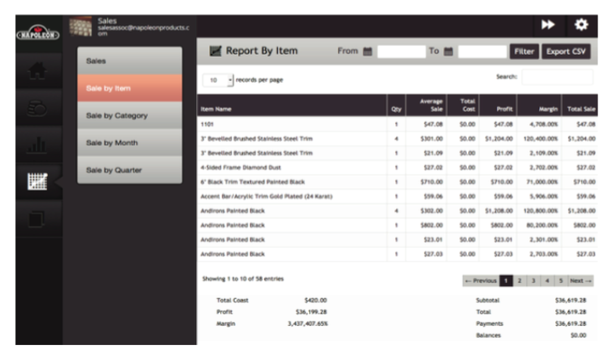Open Sale by Month report
Viewport: 616px width, 364px height.
tap(130, 143)
